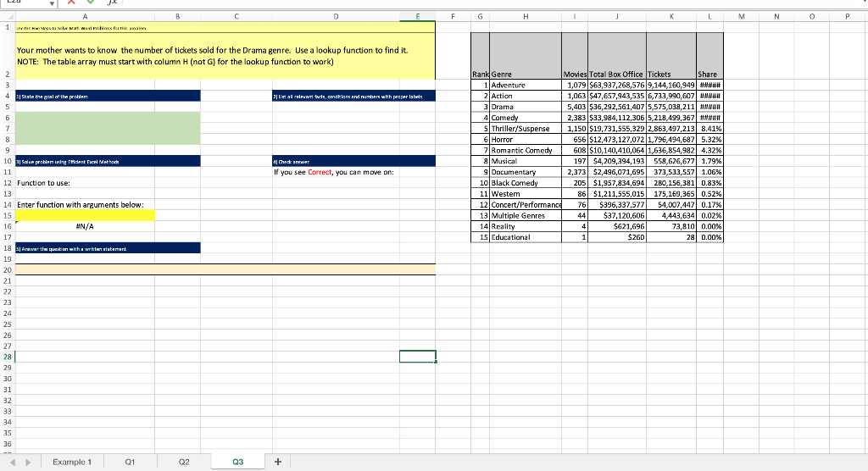
Task: Open the Name Box dropdown arrow
Action: (52, 3)
